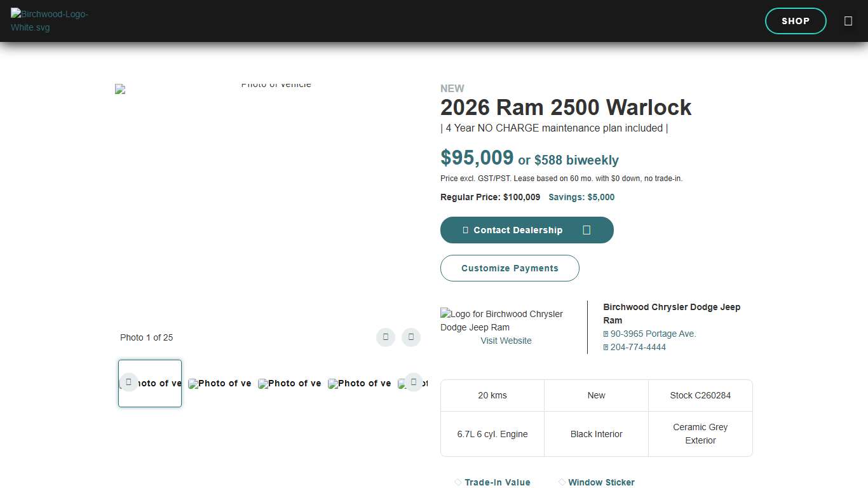Click the phone icon beside 204-774-4444
The image size is (868, 488).
tap(606, 347)
